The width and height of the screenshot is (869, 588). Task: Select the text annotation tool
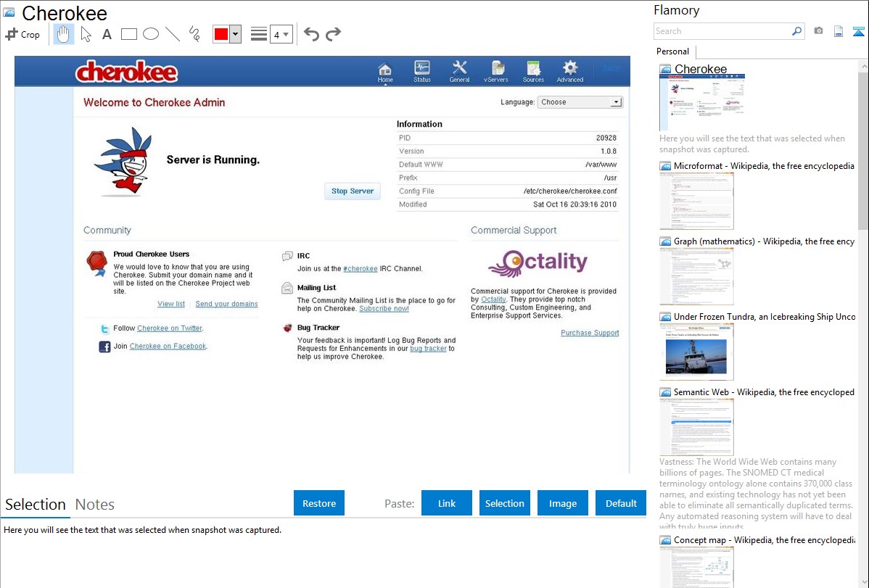tap(107, 34)
